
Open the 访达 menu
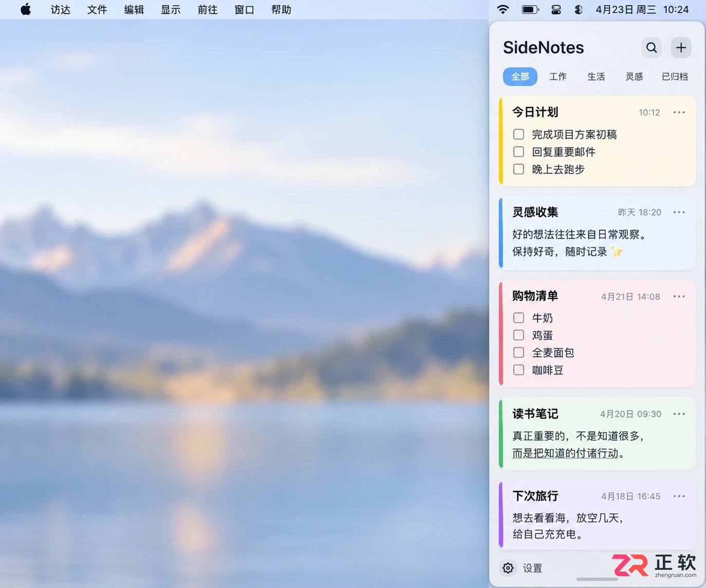[61, 10]
